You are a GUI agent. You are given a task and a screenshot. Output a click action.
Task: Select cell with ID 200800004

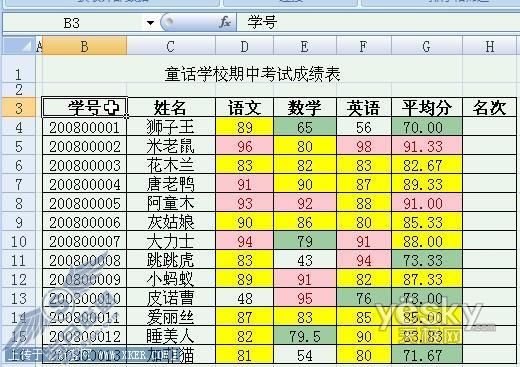click(x=85, y=184)
